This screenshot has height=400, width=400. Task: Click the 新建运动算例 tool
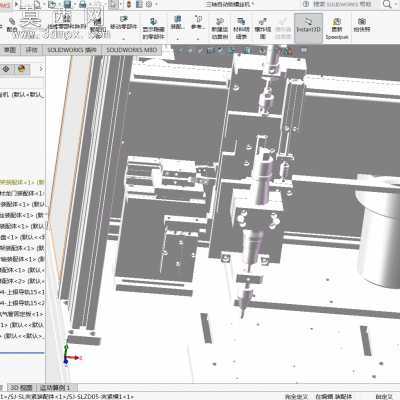220,28
